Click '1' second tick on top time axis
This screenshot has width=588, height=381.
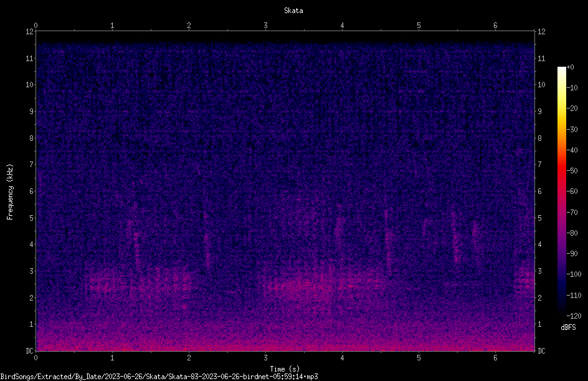(x=112, y=26)
